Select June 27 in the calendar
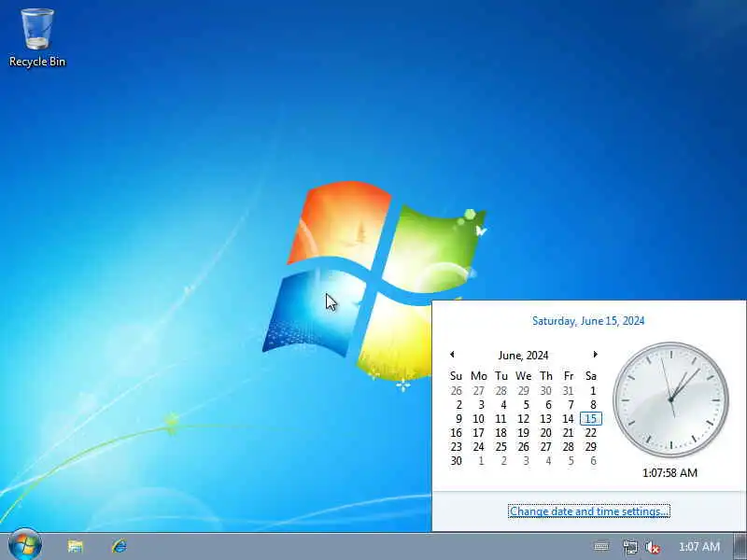The image size is (747, 560). click(545, 447)
